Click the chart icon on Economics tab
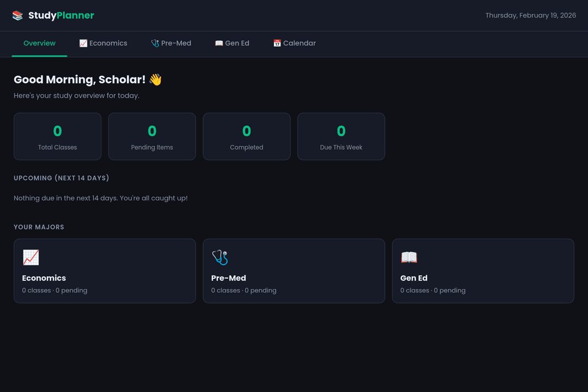This screenshot has height=392, width=588. pos(83,43)
